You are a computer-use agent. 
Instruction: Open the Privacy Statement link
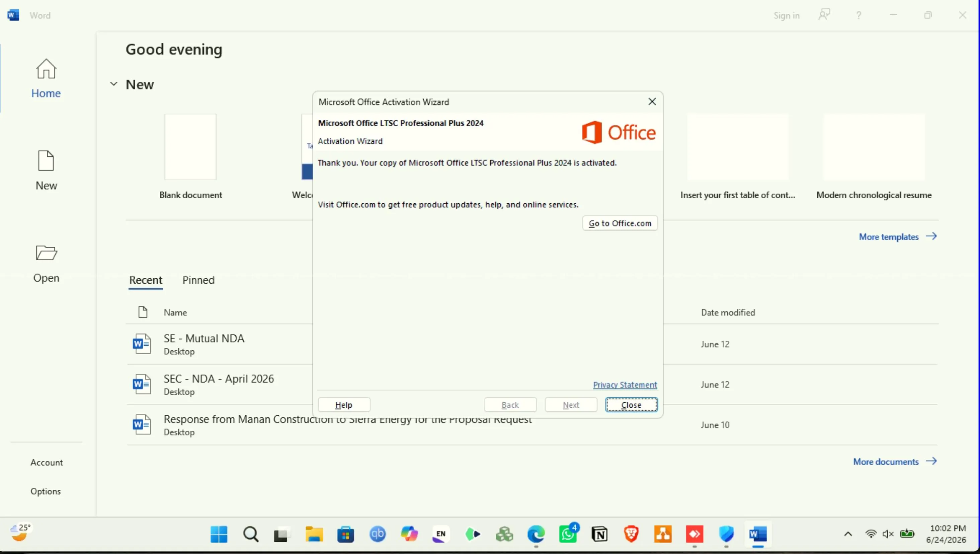[625, 385]
